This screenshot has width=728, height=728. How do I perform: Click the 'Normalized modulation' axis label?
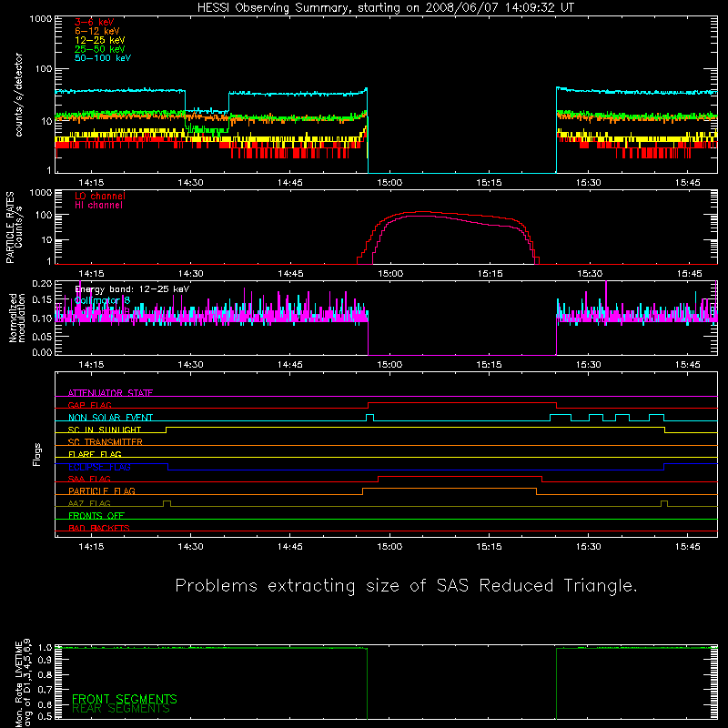17,318
